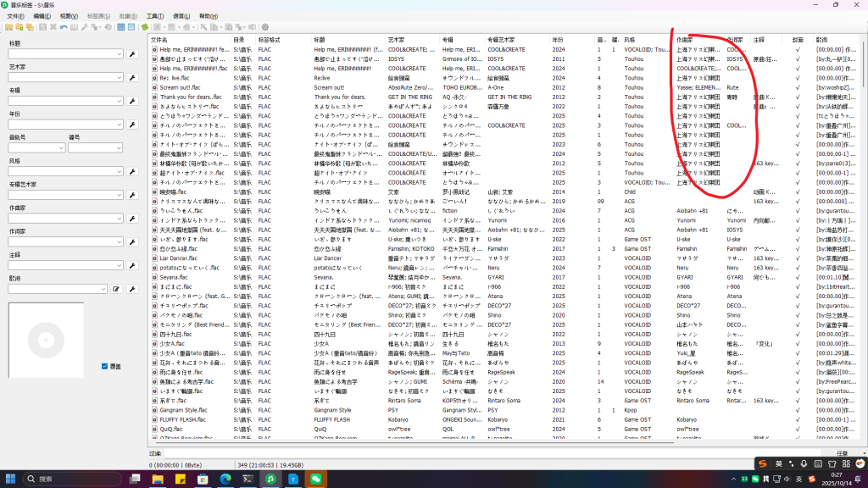The image size is (868, 488).
Task: Click the 过滤 filter input field
Action: pos(492,454)
